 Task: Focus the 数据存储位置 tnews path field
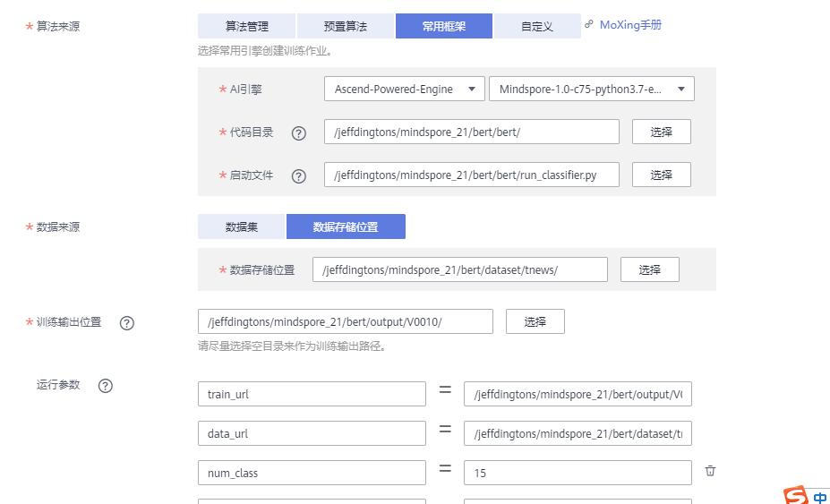460,269
